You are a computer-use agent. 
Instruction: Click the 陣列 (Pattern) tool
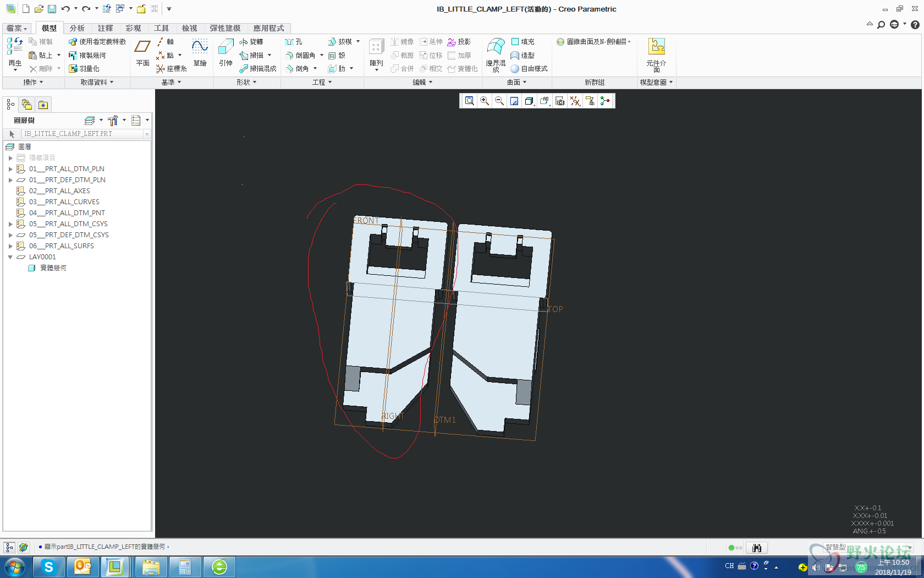click(376, 53)
